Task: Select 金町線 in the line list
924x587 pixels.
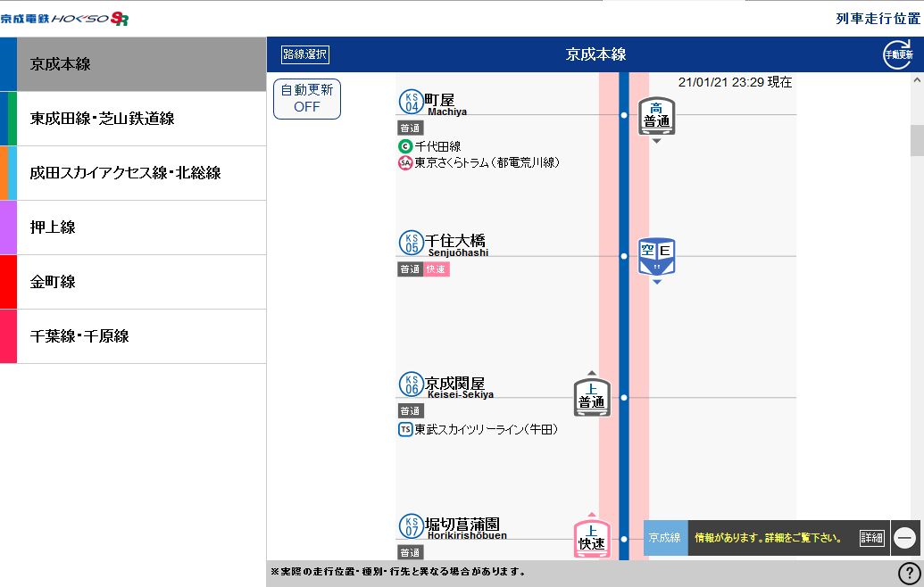Action: (x=133, y=282)
